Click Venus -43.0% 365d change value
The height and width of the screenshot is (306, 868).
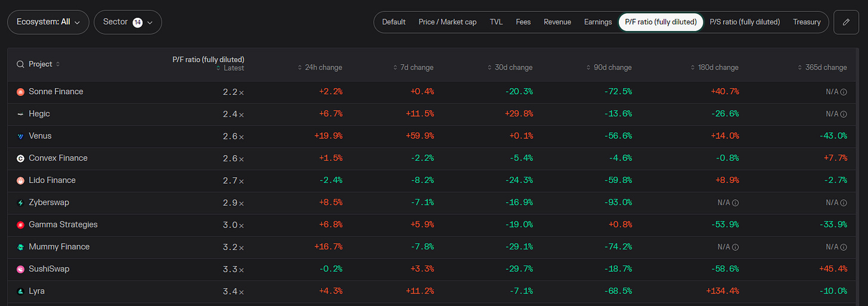pyautogui.click(x=833, y=136)
